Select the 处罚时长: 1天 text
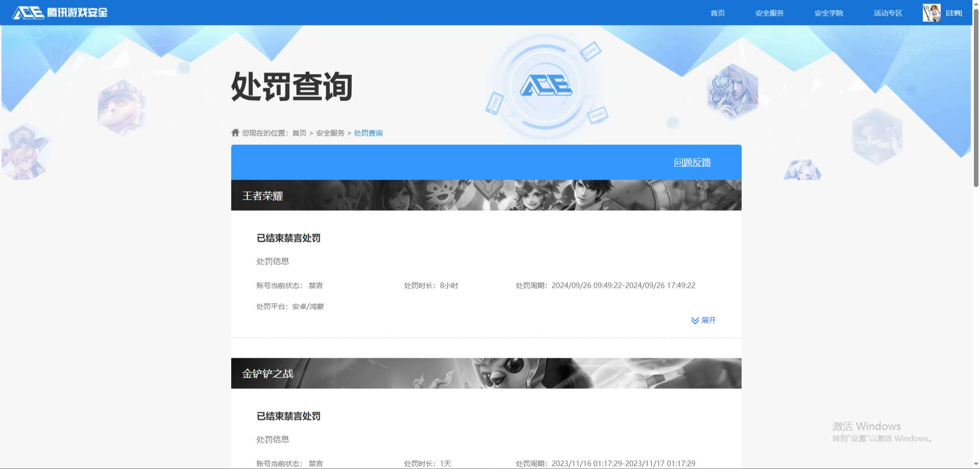 tap(428, 463)
